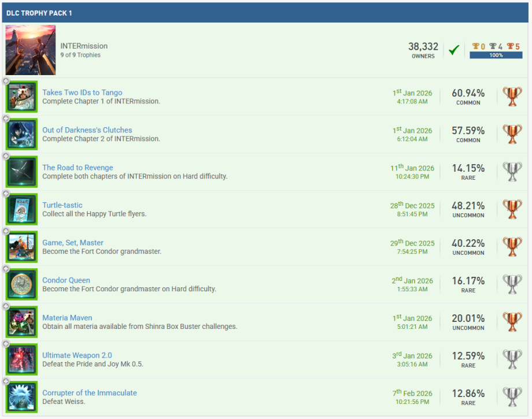The image size is (532, 419).
Task: Click the INTERmission DLC cover thumbnail
Action: point(31,50)
